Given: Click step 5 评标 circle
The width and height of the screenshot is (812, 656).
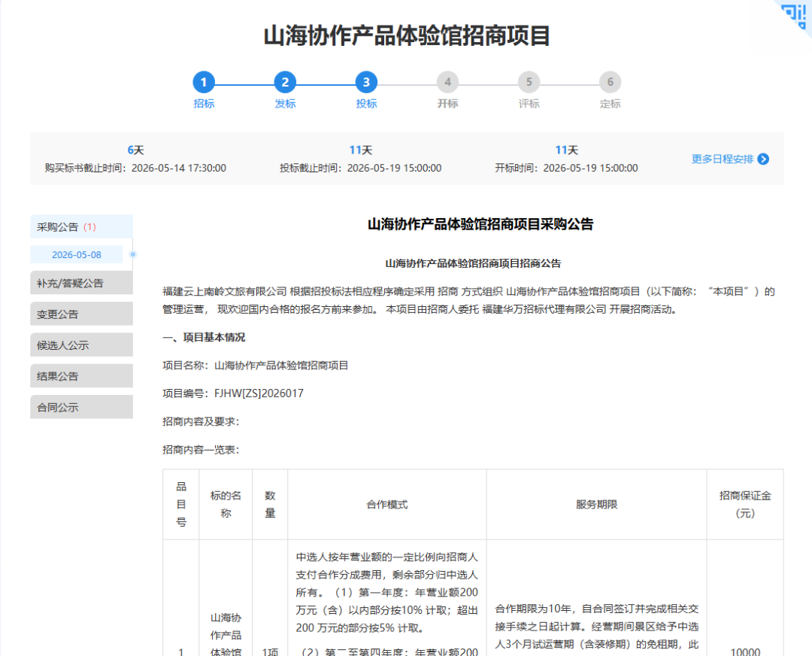Looking at the screenshot, I should (529, 82).
